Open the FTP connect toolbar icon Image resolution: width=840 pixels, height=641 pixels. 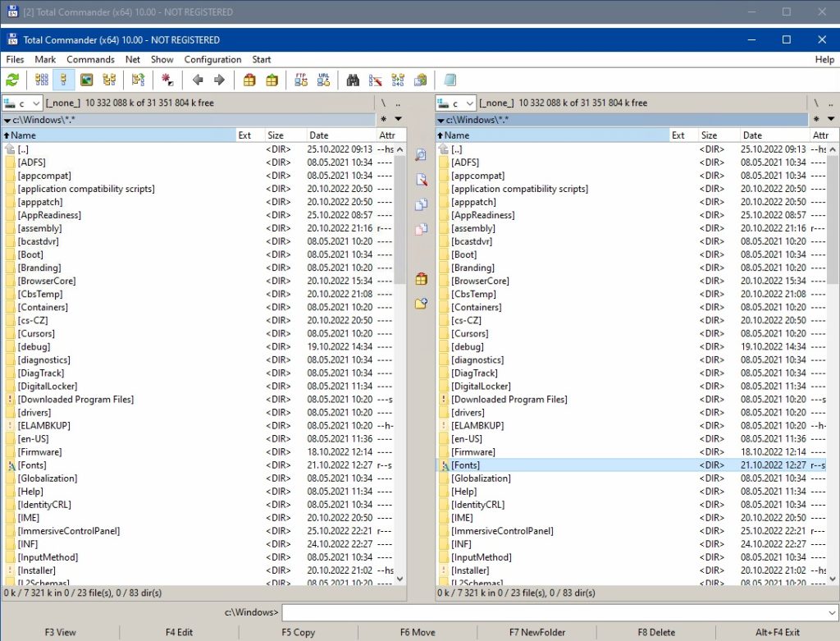pos(301,80)
